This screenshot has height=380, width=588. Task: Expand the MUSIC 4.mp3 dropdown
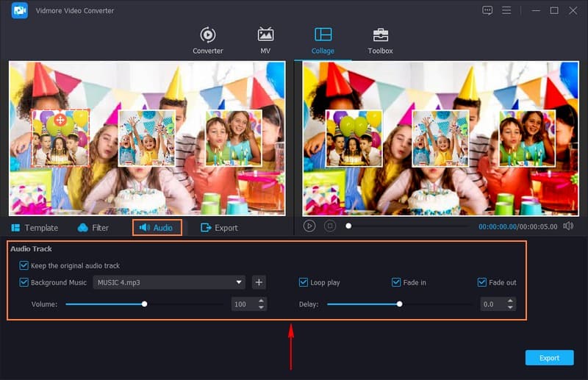(240, 282)
